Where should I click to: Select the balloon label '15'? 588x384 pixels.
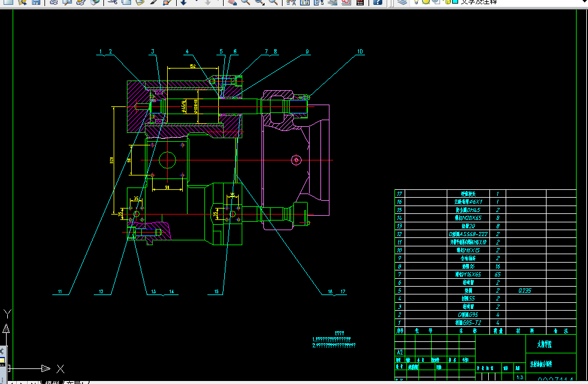click(x=216, y=291)
